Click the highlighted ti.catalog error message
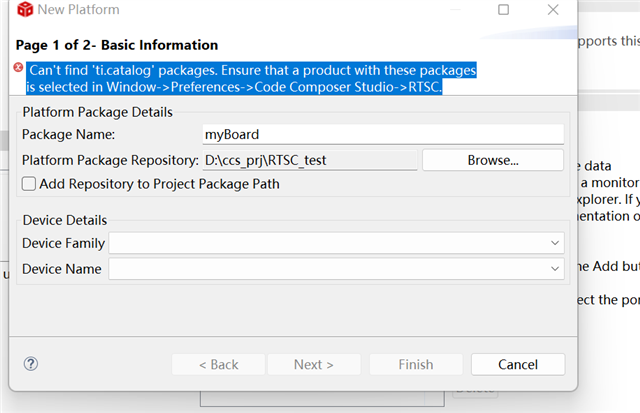This screenshot has width=640, height=413. point(250,79)
